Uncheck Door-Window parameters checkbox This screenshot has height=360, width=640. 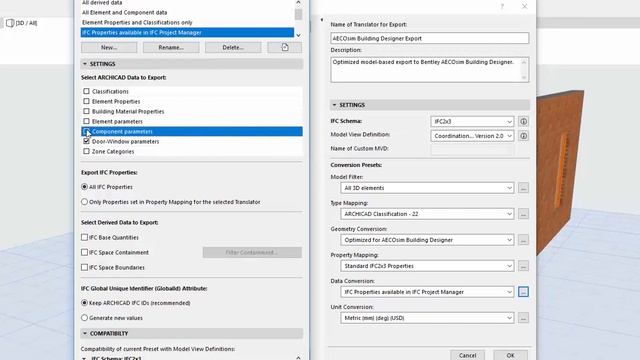point(86,141)
